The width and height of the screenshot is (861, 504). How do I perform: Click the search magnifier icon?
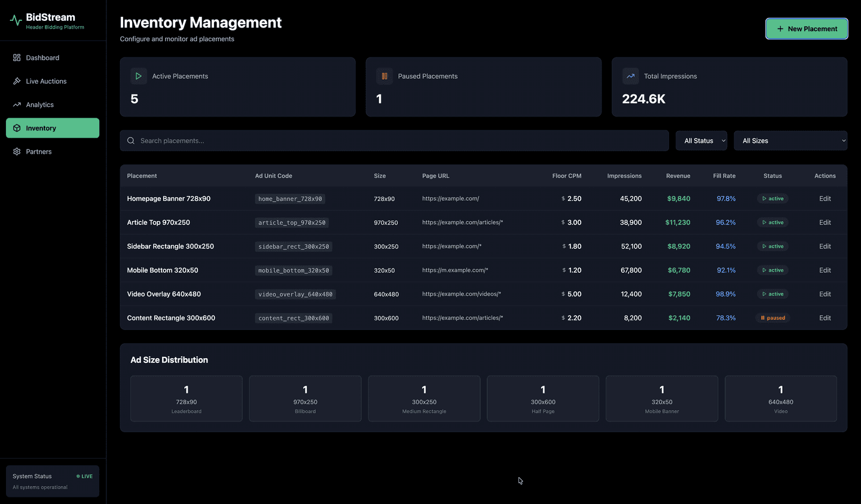[131, 140]
